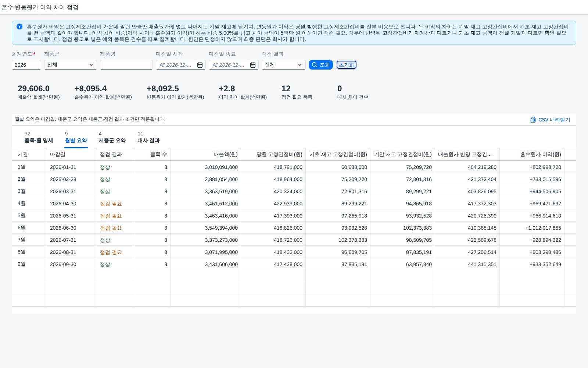Click the 9월 row period cell

[29, 264]
